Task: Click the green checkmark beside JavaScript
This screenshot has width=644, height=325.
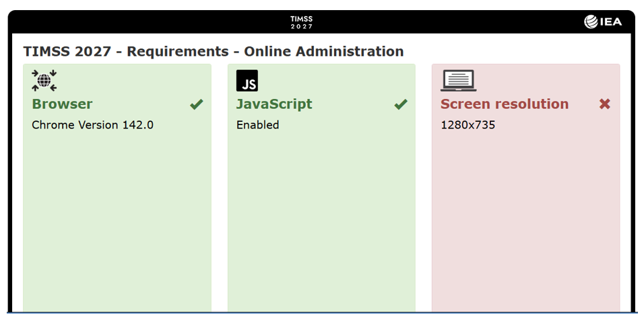Action: pyautogui.click(x=401, y=104)
